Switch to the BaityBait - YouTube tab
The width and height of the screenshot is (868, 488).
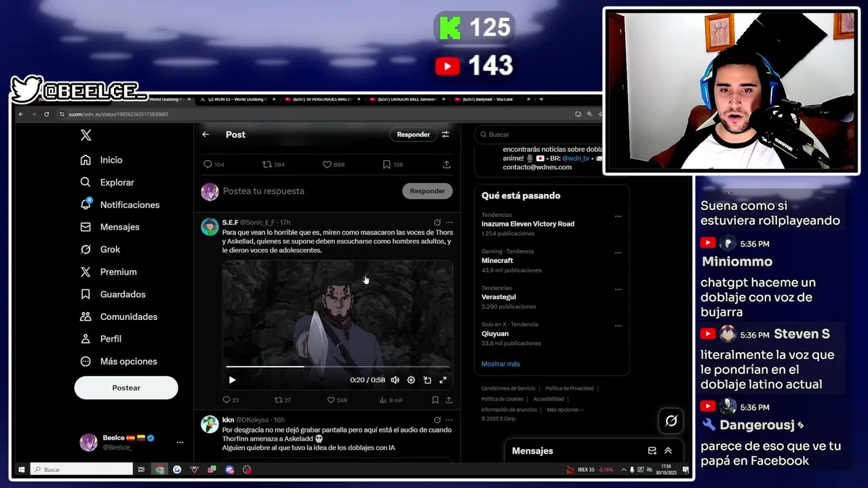pyautogui.click(x=491, y=99)
